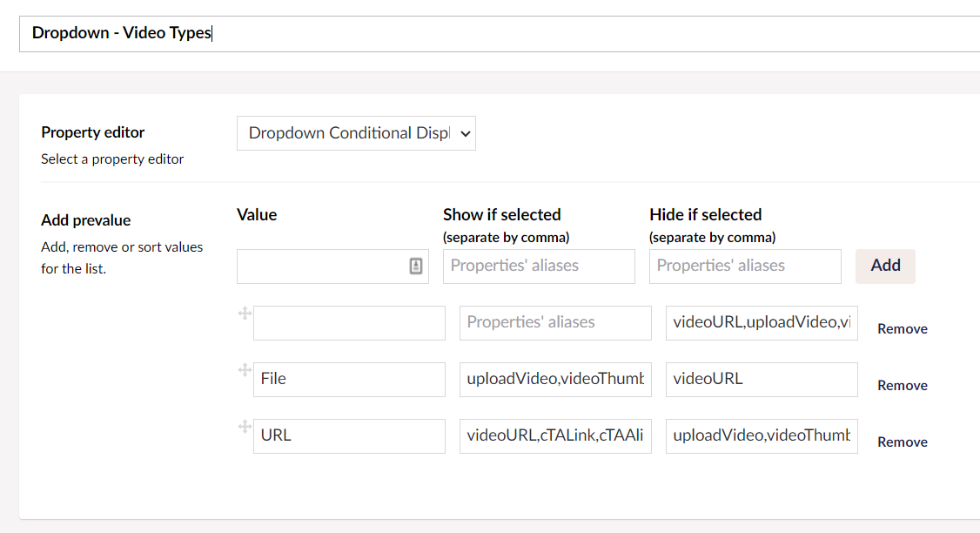Click the Property editor label
Viewport: 980px width, 533px height.
(92, 132)
